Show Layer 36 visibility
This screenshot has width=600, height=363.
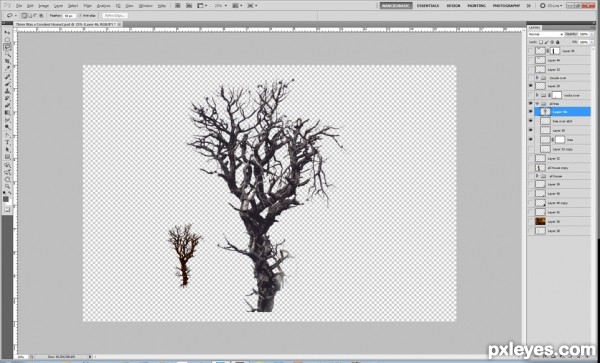pyautogui.click(x=530, y=221)
